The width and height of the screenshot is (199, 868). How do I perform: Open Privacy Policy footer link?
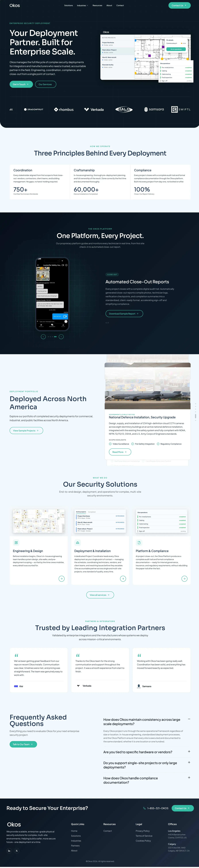(143, 831)
